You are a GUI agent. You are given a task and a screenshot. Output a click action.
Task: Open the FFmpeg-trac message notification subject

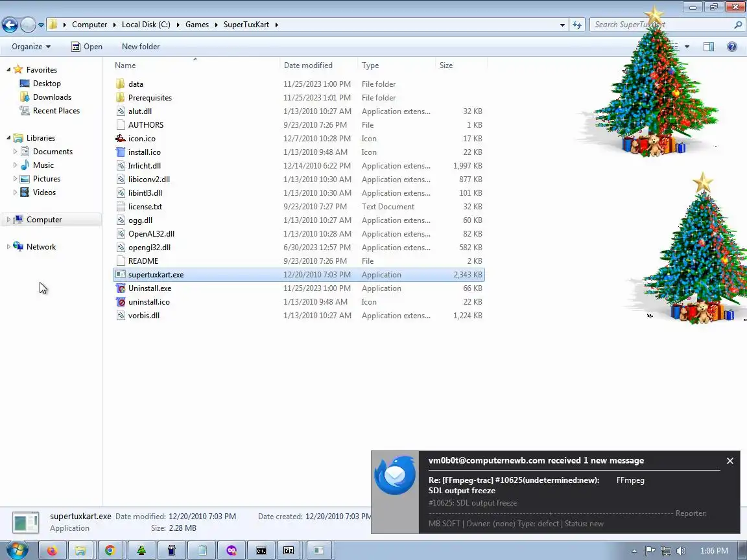[x=514, y=485]
